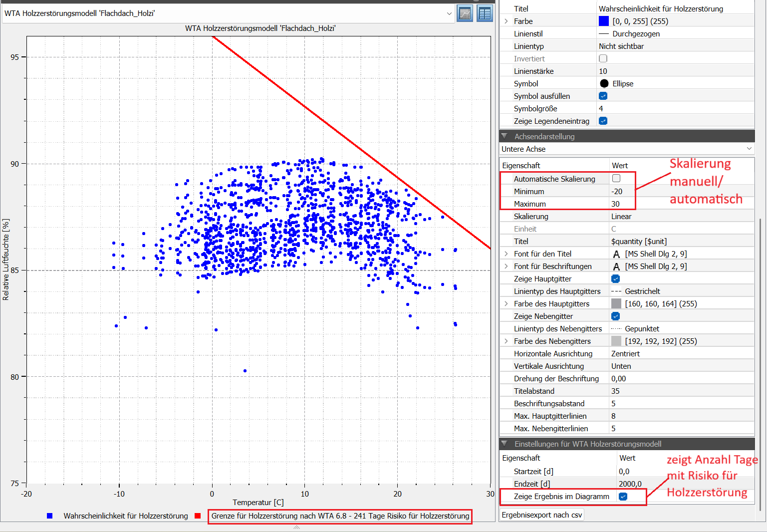Collapse Einstellungen für WTA Holzzerstörungsmodell section
767x532 pixels.
[504, 444]
